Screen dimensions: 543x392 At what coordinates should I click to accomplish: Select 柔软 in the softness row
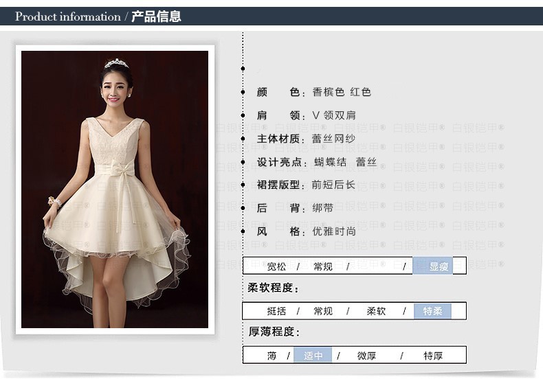[376, 311]
